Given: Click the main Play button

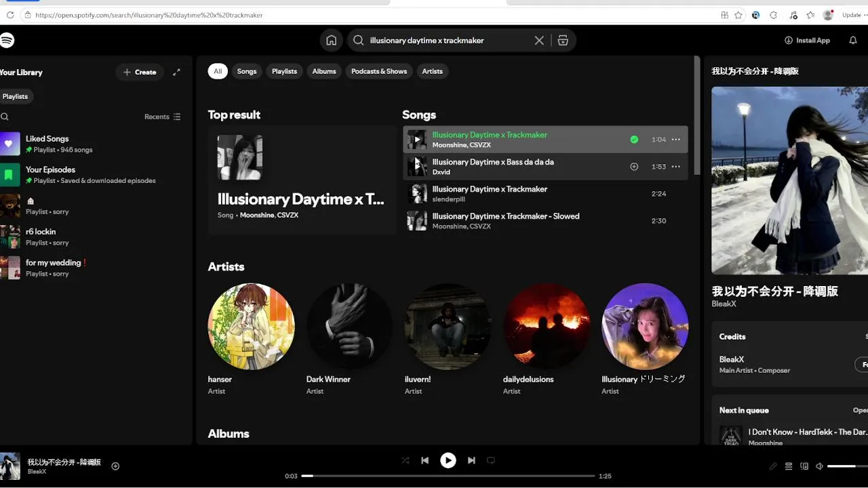Looking at the screenshot, I should coord(448,460).
